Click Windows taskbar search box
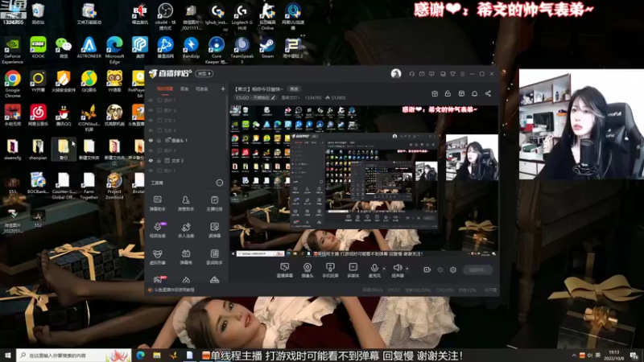 [x=73, y=355]
